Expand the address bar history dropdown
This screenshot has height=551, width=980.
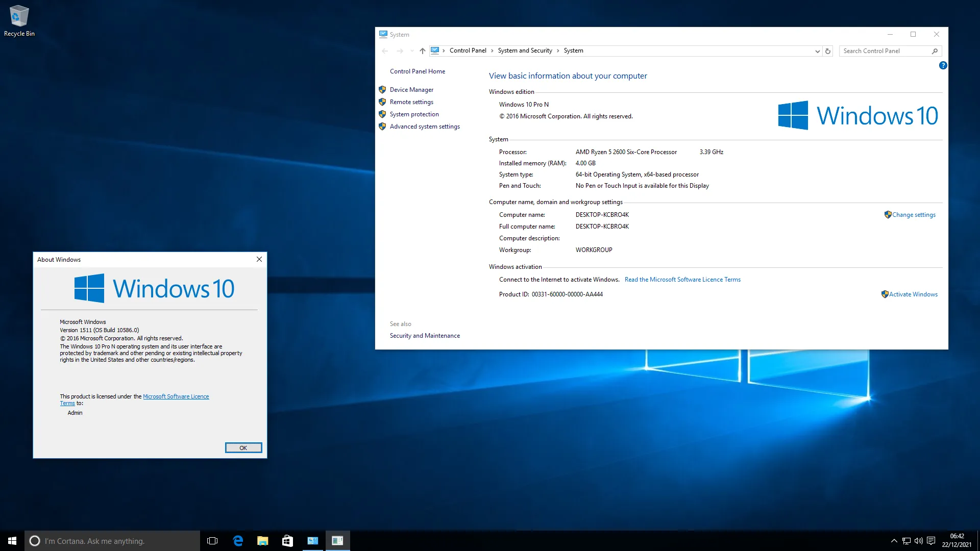pos(817,51)
